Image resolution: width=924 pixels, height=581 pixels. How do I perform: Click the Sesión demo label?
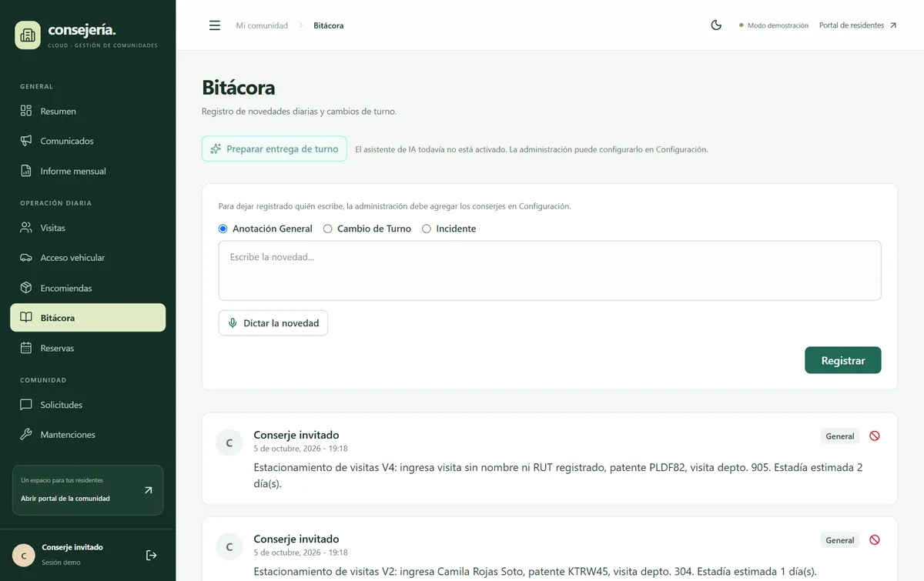click(61, 563)
